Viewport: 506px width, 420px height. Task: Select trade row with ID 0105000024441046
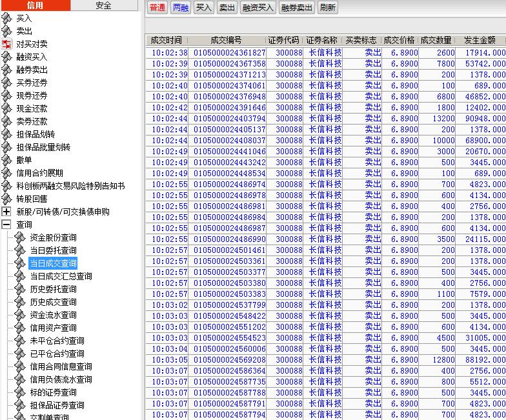325,151
